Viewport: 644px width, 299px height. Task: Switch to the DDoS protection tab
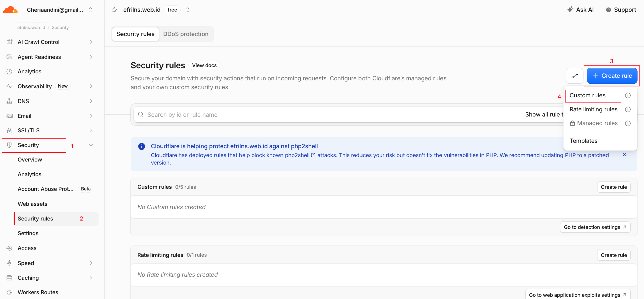click(186, 34)
